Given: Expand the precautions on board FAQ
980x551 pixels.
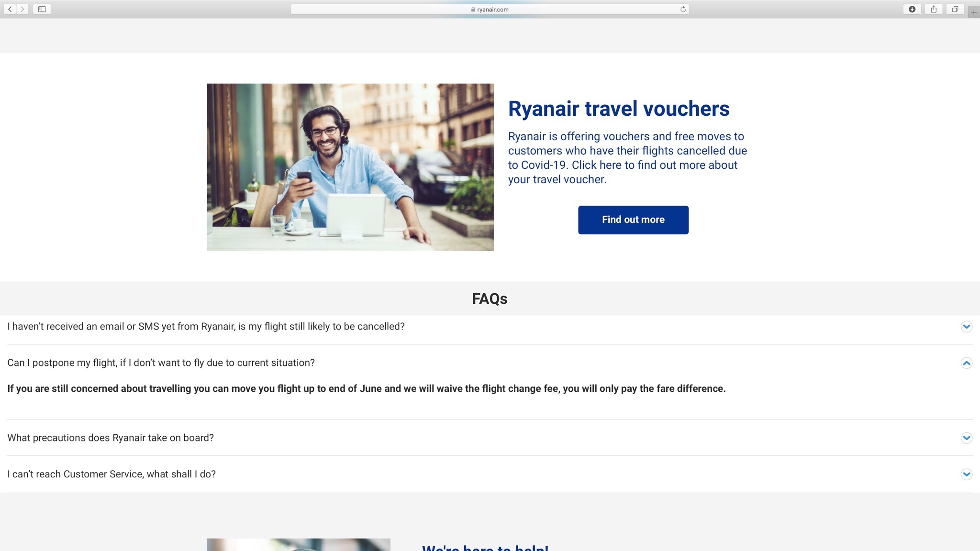Looking at the screenshot, I should (x=966, y=438).
